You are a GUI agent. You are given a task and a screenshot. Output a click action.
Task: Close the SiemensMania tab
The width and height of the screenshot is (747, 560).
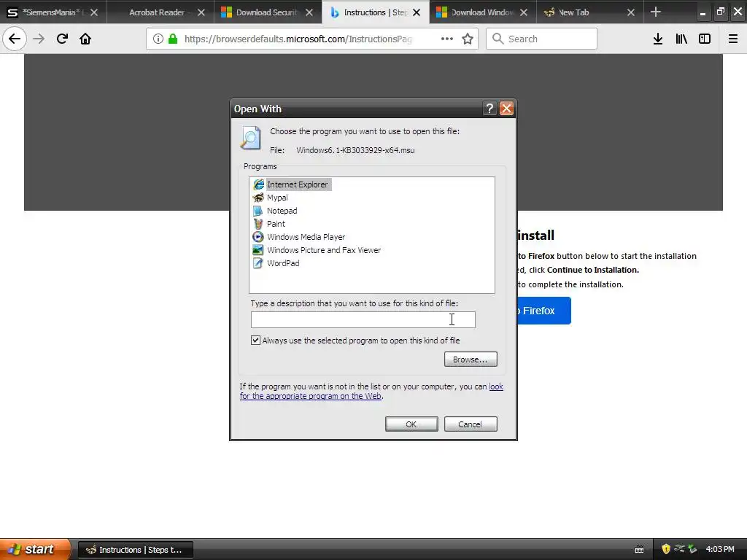pyautogui.click(x=94, y=12)
